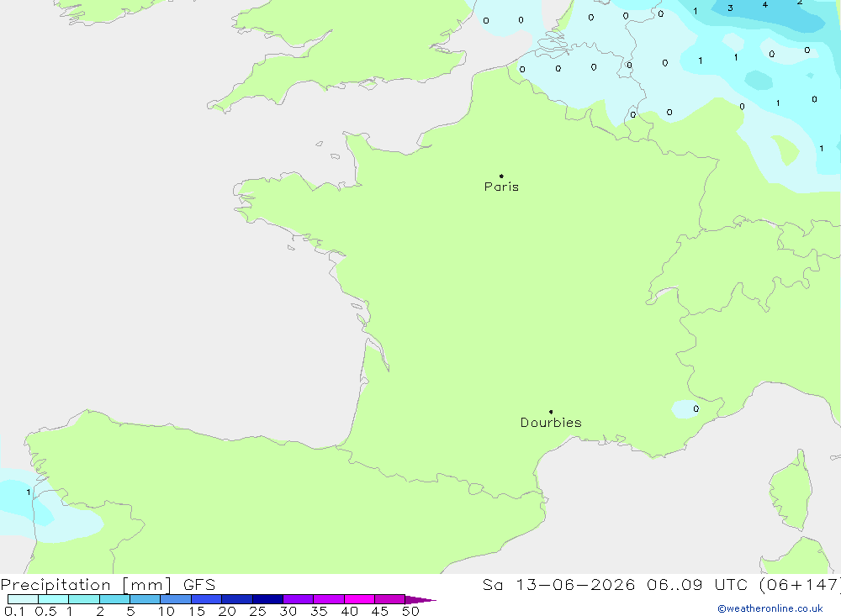841x616 pixels.
Task: Click the 50 mm legend arrow tip
Action: 420,599
